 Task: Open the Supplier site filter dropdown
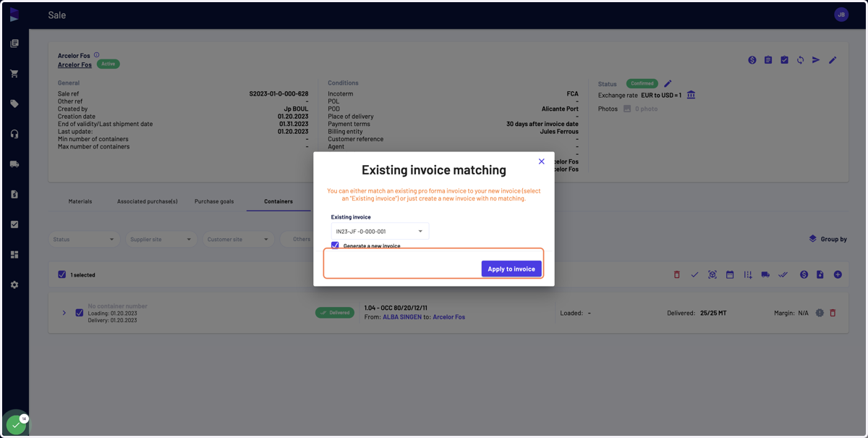click(161, 239)
